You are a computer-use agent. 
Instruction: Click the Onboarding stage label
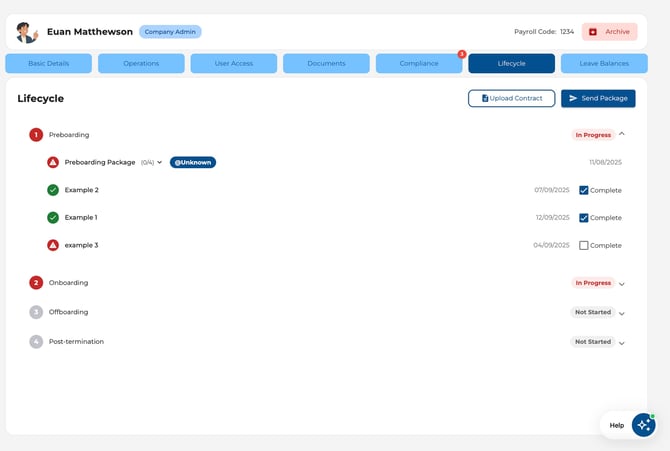click(x=68, y=283)
